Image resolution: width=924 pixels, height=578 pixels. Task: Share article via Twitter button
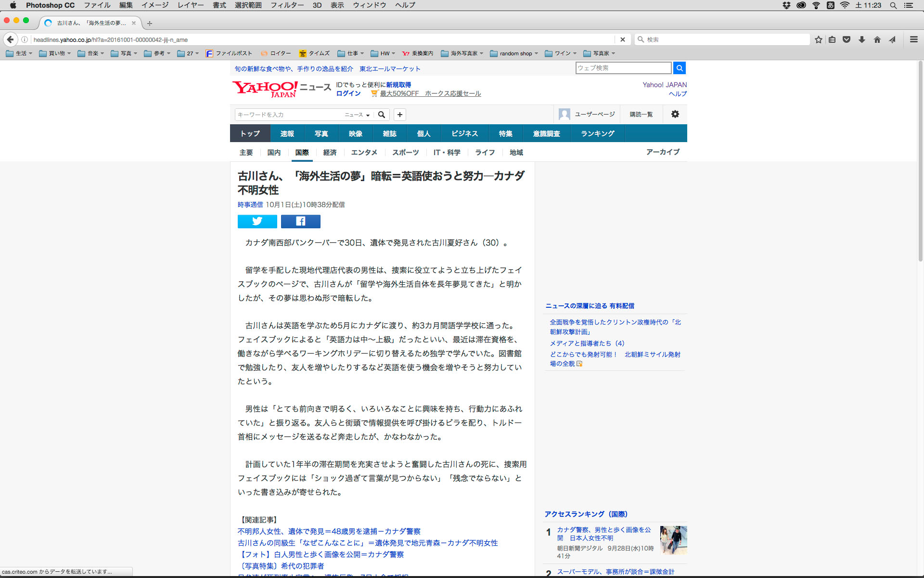(257, 221)
